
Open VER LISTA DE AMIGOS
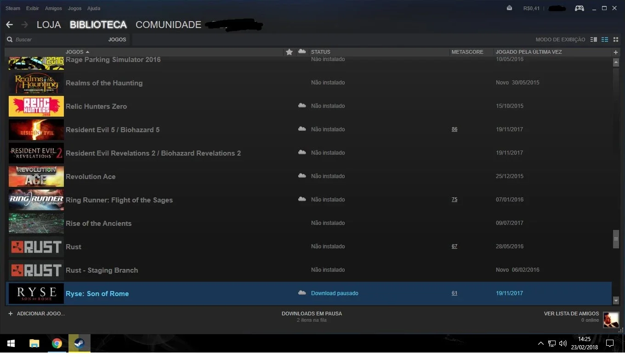(x=571, y=314)
